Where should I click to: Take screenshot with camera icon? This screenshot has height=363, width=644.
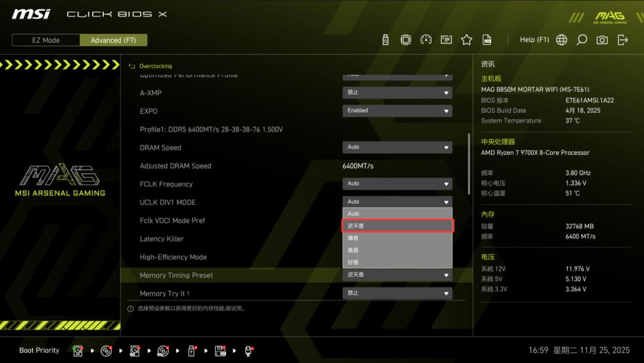click(x=602, y=40)
